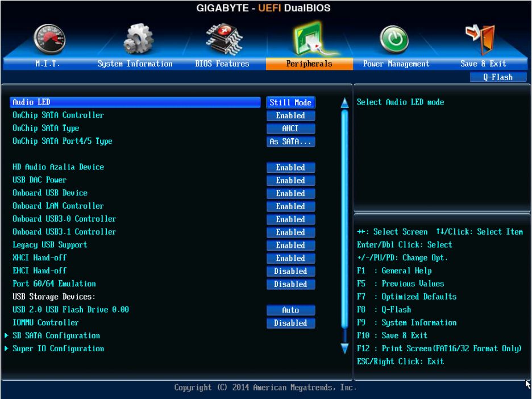Toggle EHCI Hand-off Disabled value
The height and width of the screenshot is (399, 532).
click(291, 272)
